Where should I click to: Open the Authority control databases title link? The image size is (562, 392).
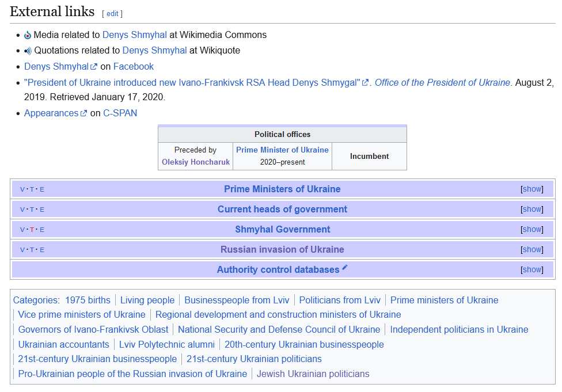click(278, 269)
